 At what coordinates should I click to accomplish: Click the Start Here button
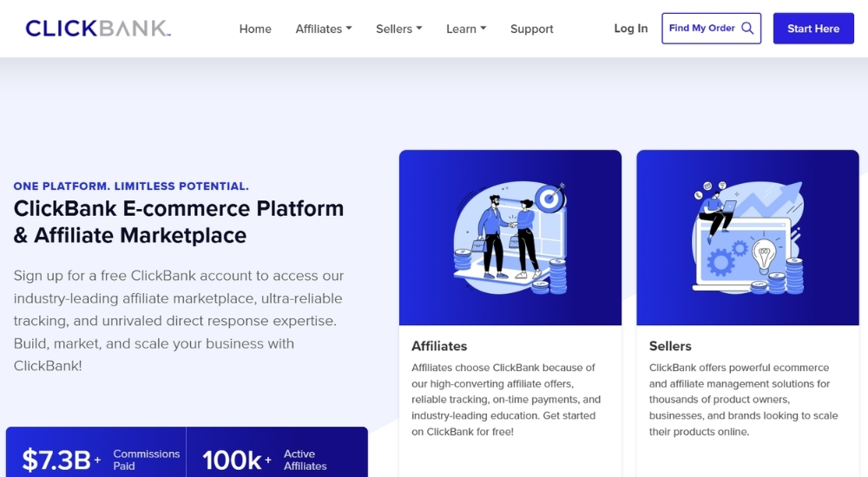coord(813,29)
